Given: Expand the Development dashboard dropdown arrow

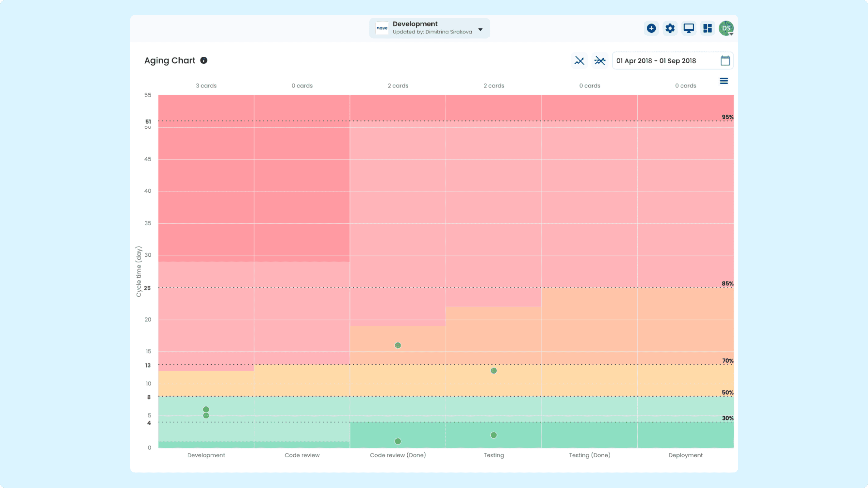Looking at the screenshot, I should (480, 29).
